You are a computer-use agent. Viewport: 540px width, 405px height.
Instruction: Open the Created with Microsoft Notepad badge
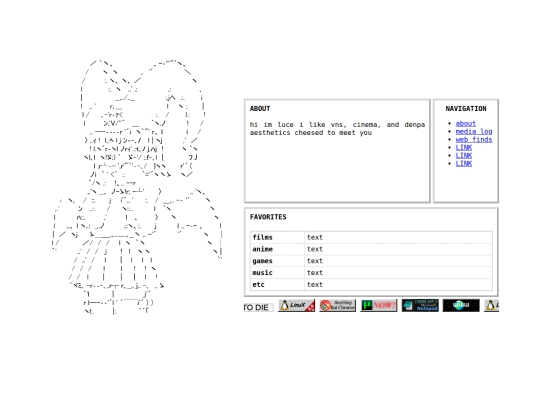click(x=420, y=305)
